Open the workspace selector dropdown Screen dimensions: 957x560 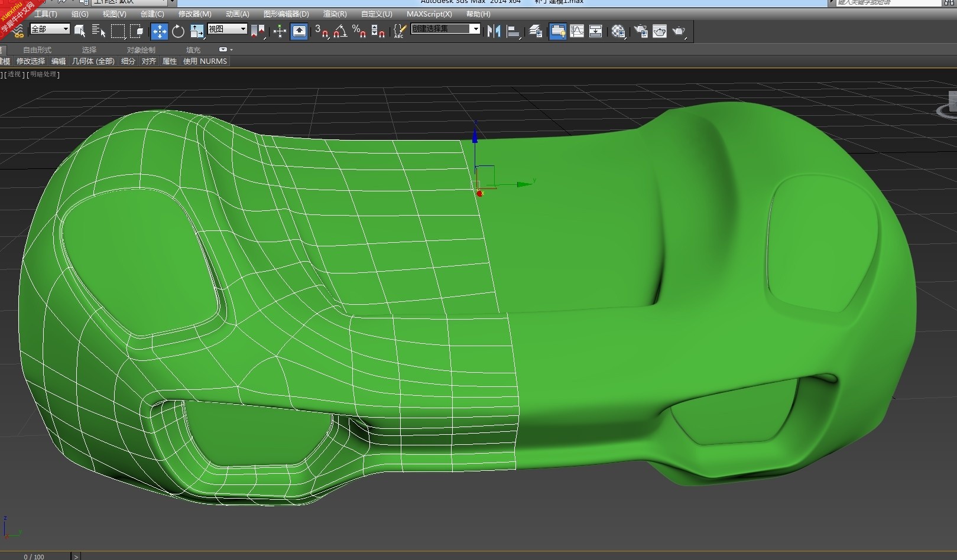(131, 2)
